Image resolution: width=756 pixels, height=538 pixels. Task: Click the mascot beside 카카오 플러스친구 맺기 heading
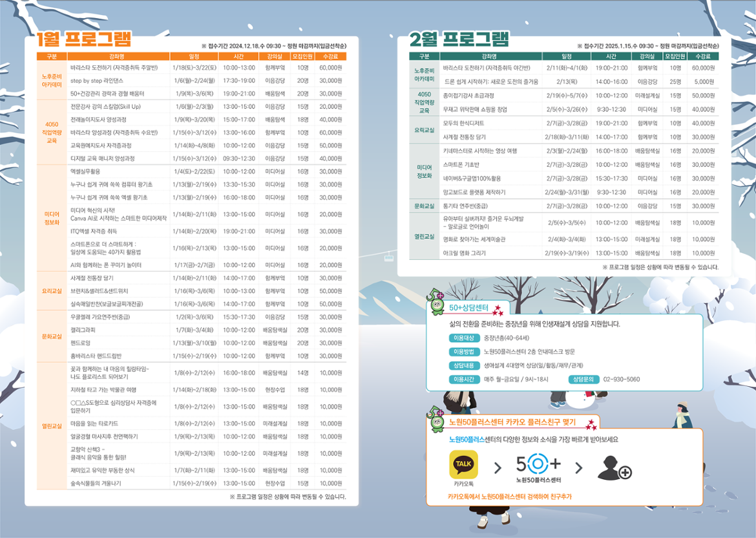(436, 418)
